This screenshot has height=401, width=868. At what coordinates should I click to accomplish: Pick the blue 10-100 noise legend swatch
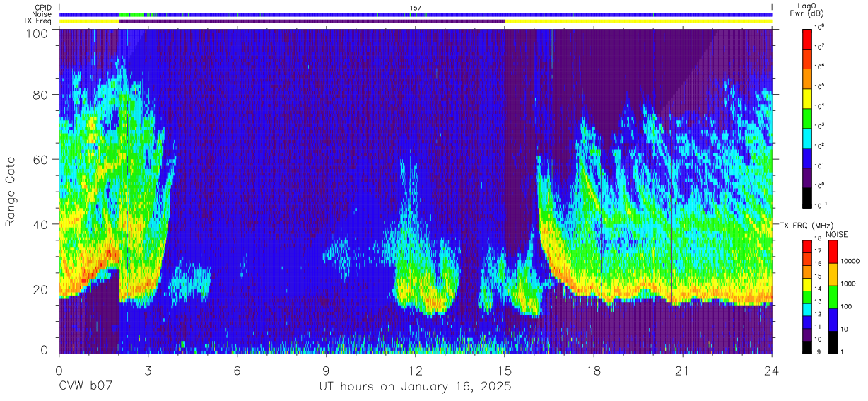(833, 319)
